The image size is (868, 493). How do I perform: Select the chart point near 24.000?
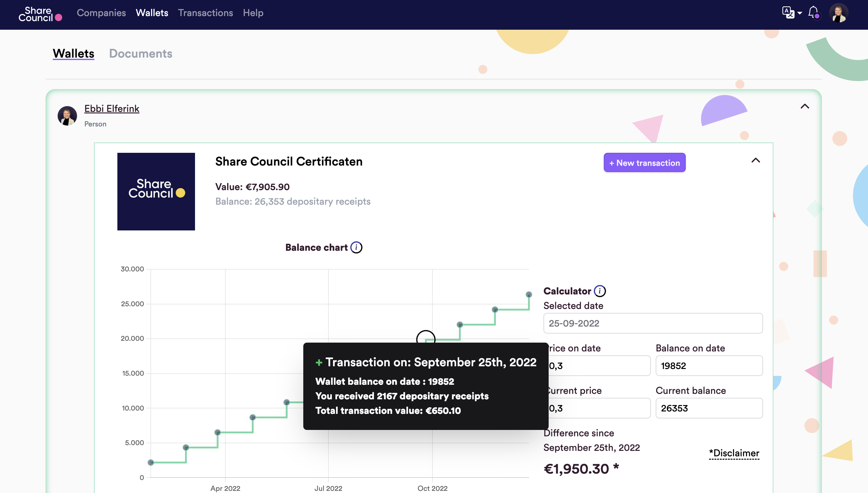pos(495,310)
